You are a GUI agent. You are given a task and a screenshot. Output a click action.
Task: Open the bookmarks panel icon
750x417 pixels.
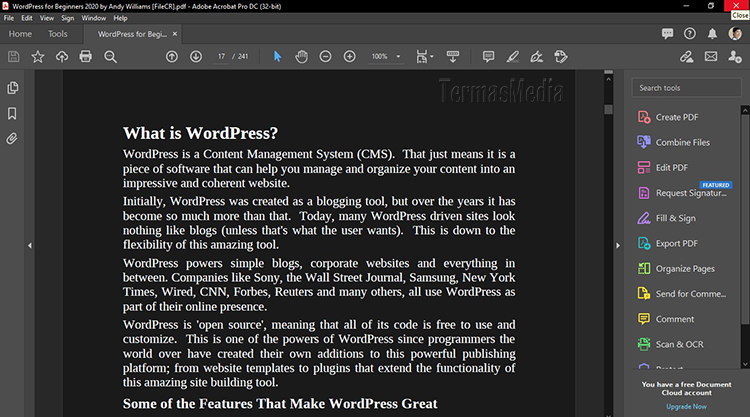coord(12,113)
